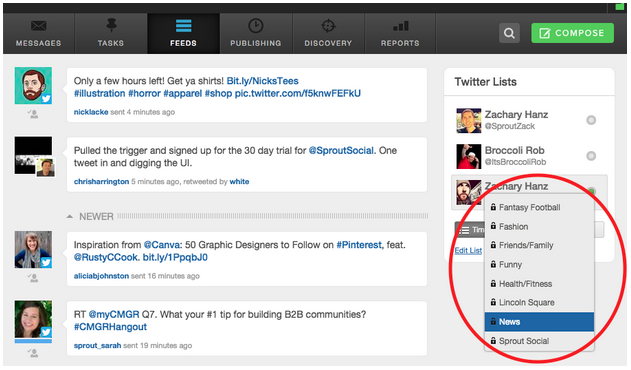This screenshot has width=631, height=370.
Task: Open the Tasks tab
Action: 111,33
